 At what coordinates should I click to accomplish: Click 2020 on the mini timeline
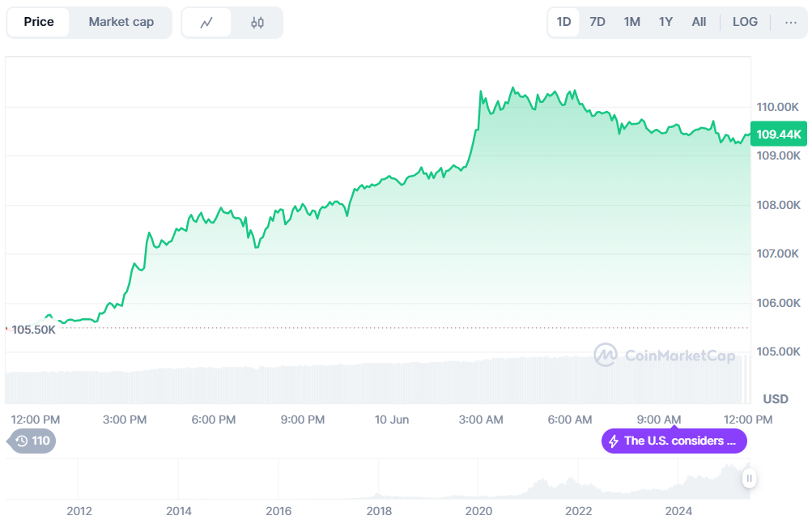(x=478, y=511)
